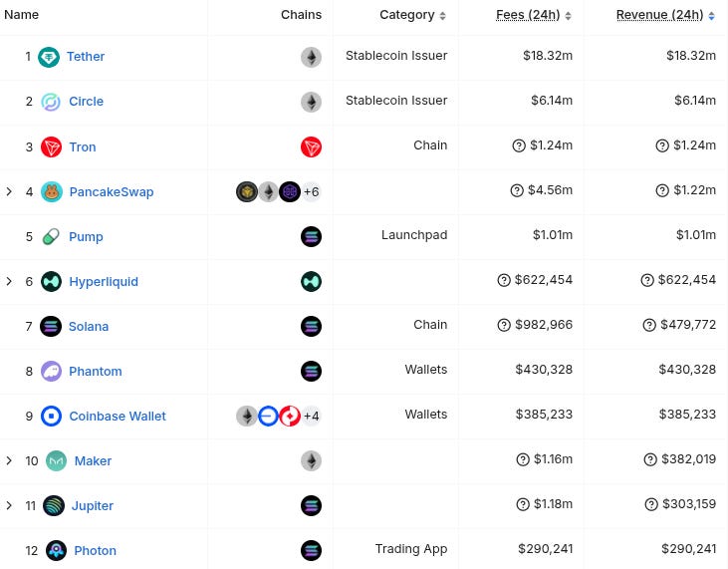Click the BNB chain icon in PancakeSwap row

(x=247, y=192)
